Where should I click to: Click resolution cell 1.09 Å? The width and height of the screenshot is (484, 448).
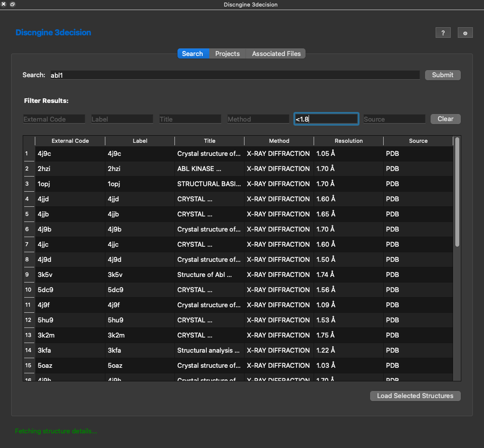tap(348, 305)
